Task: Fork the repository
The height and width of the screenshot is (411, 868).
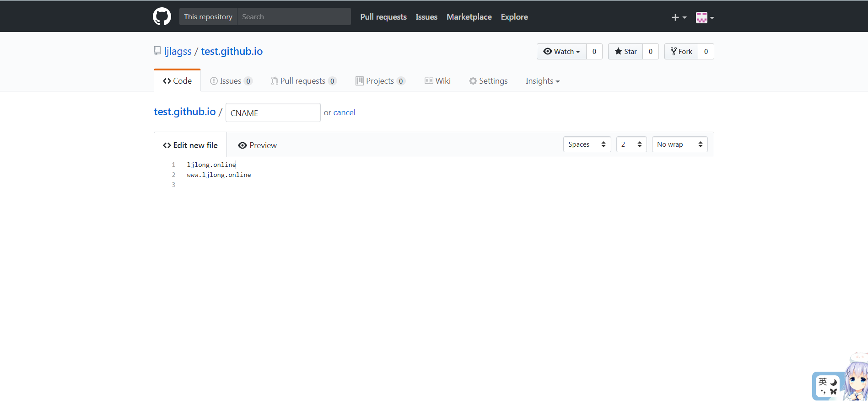Action: (x=681, y=51)
